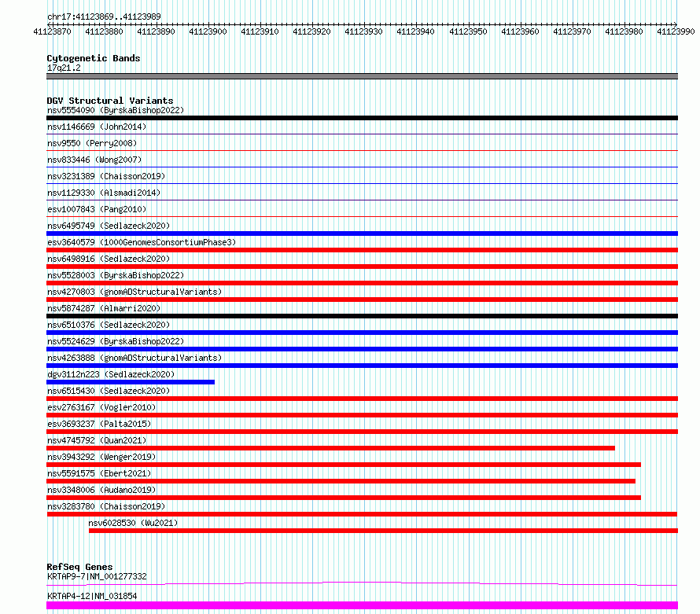This screenshot has width=700, height=614.
Task: Open gene KRTAP9-7|NM_001277332
Action: tap(97, 576)
